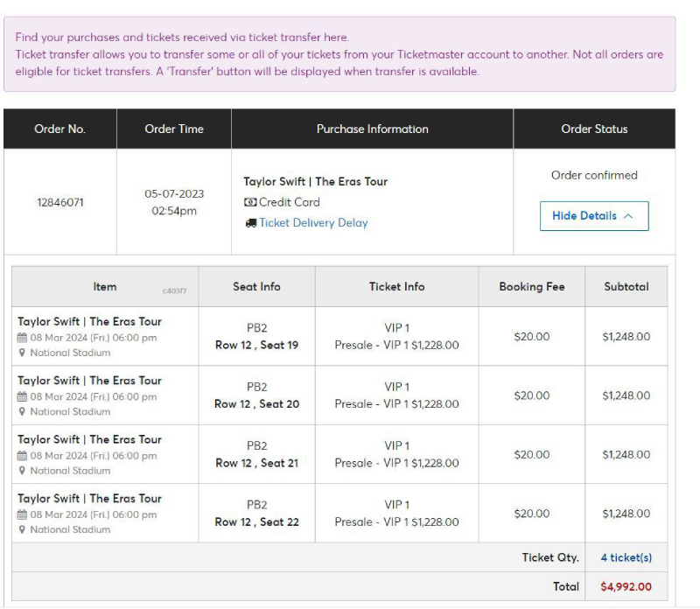Click the credit card payment icon
This screenshot has width=700, height=609.
coord(249,202)
